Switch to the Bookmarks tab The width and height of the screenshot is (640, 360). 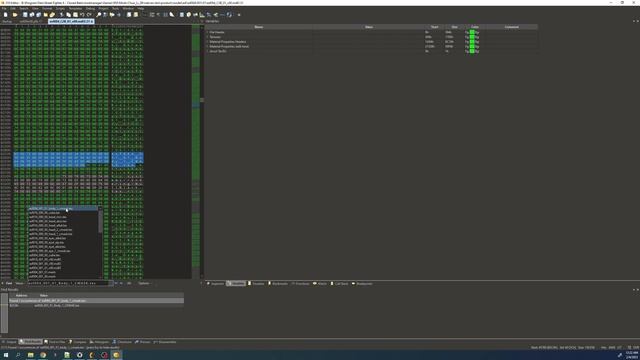278,284
